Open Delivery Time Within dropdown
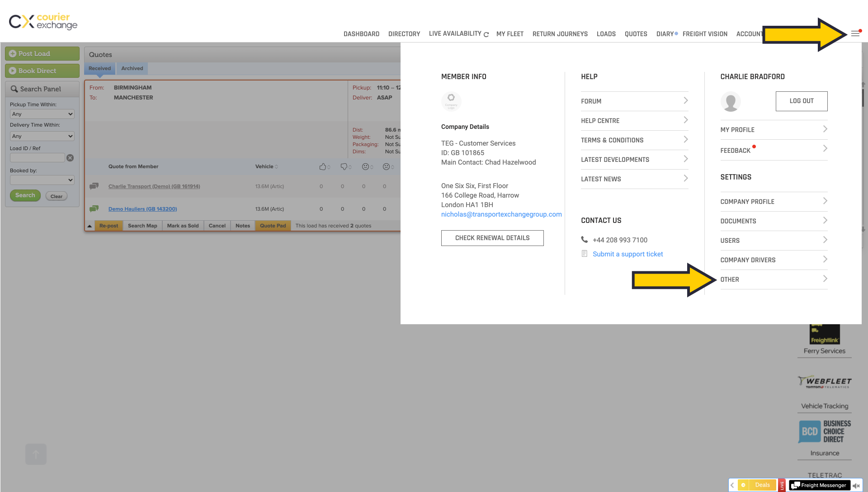The width and height of the screenshot is (868, 492). pyautogui.click(x=42, y=136)
